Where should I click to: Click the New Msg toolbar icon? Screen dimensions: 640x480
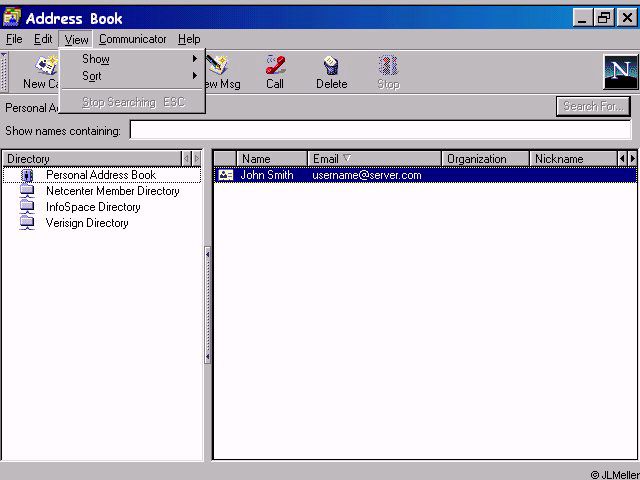[x=216, y=65]
